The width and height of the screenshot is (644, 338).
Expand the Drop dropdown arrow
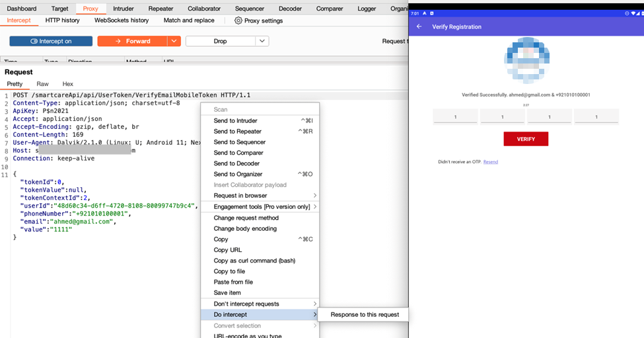(262, 41)
